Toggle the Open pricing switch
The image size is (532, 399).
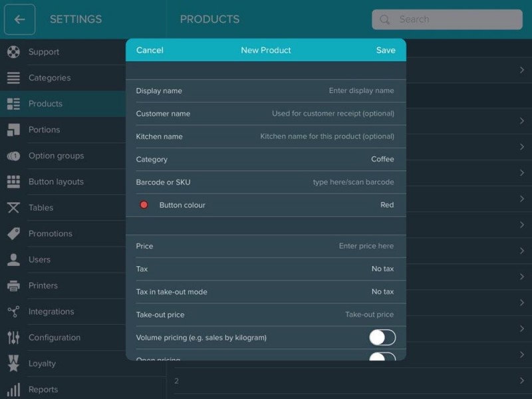tap(382, 358)
